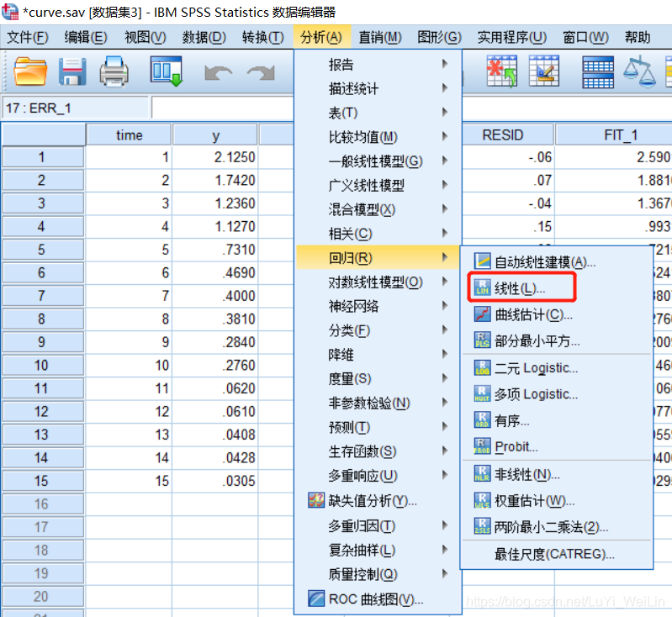The image size is (672, 617).
Task: Click the Save file floppy icon
Action: tap(71, 71)
